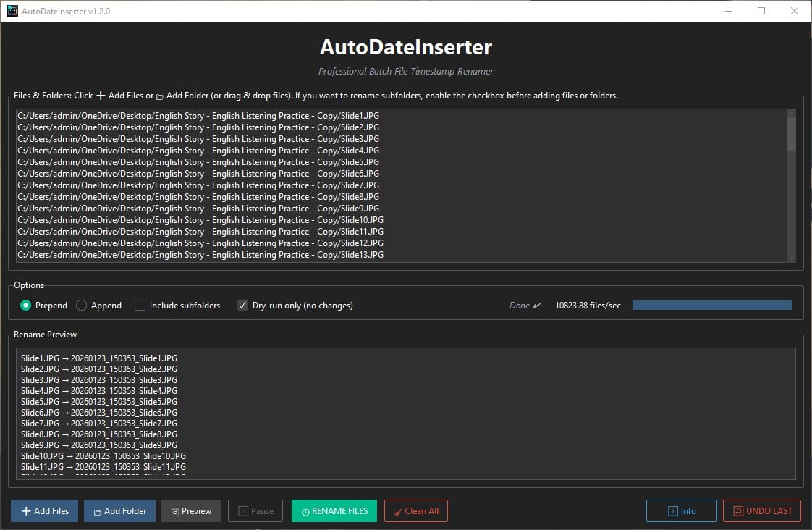Image resolution: width=812 pixels, height=530 pixels.
Task: Click the brush icon on Clean All button
Action: pos(400,510)
